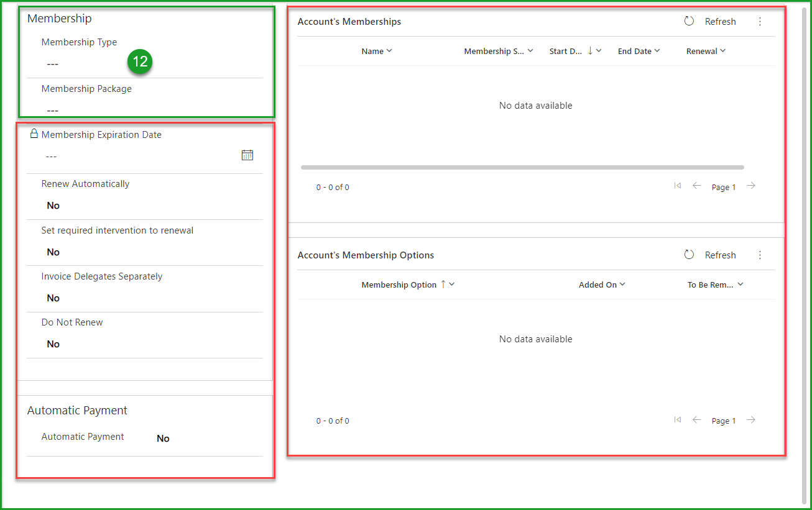Open more commands menu for Membership Options grid
The image size is (812, 510).
pyautogui.click(x=760, y=255)
